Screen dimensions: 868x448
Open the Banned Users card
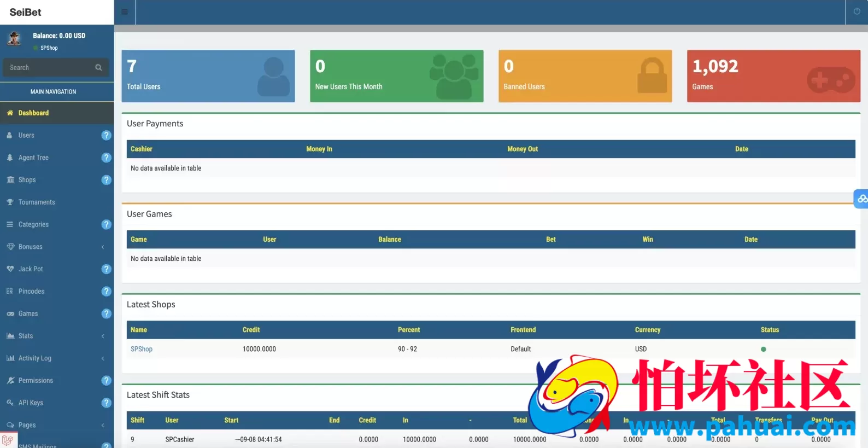pyautogui.click(x=585, y=76)
